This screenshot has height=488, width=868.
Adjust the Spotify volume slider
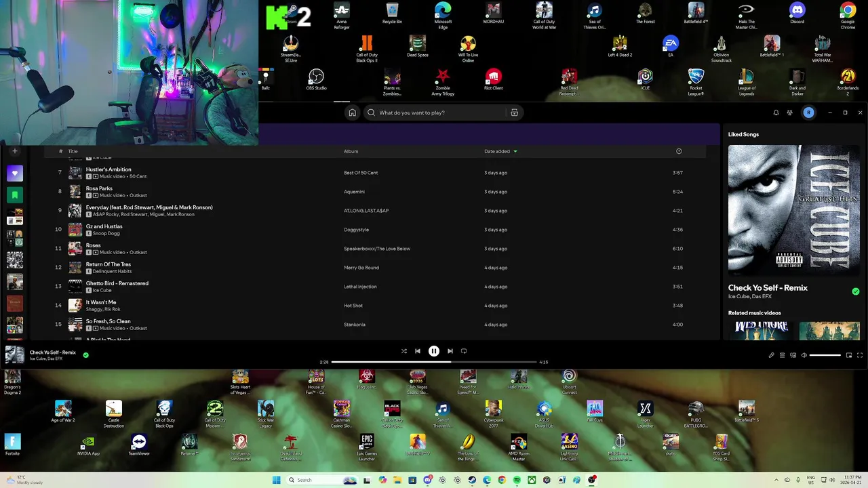825,355
